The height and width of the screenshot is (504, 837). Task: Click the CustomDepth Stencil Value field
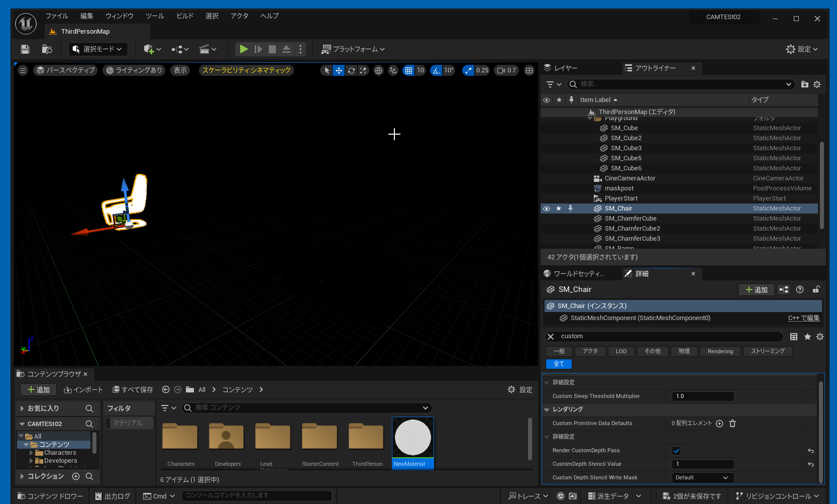pos(702,464)
